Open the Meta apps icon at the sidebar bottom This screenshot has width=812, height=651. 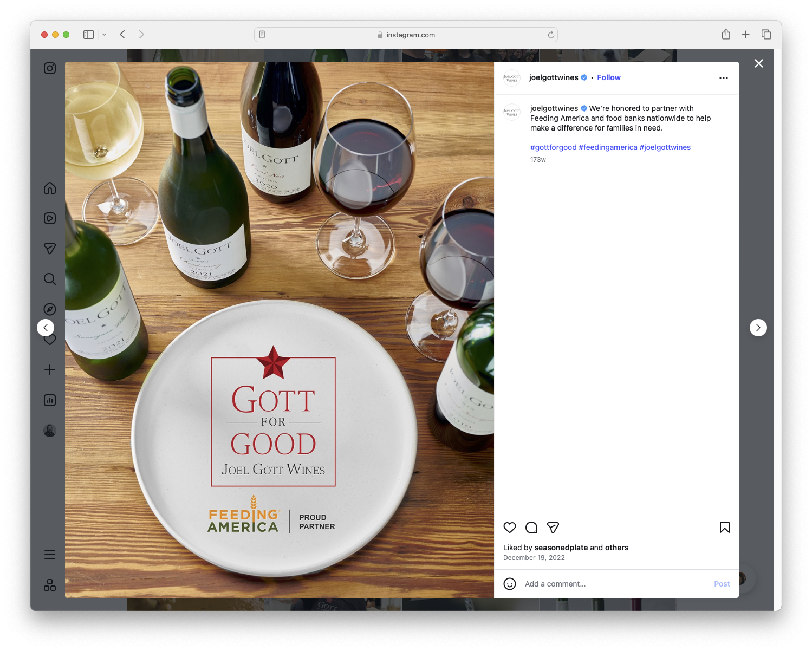50,585
